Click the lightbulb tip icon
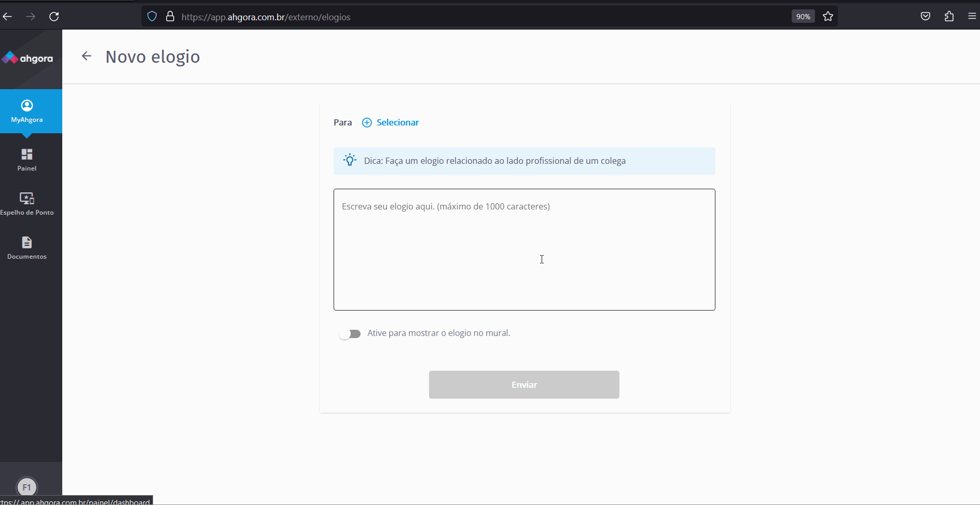980x505 pixels. pyautogui.click(x=350, y=160)
